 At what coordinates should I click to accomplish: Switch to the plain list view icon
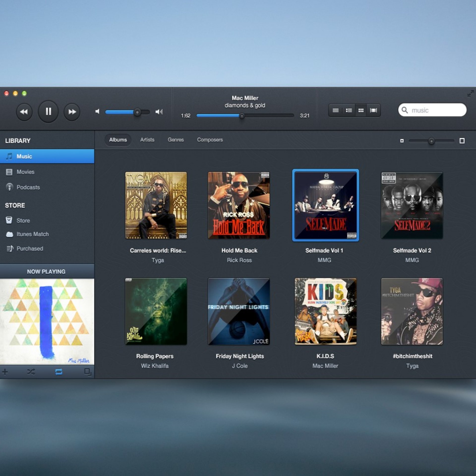[x=335, y=110]
